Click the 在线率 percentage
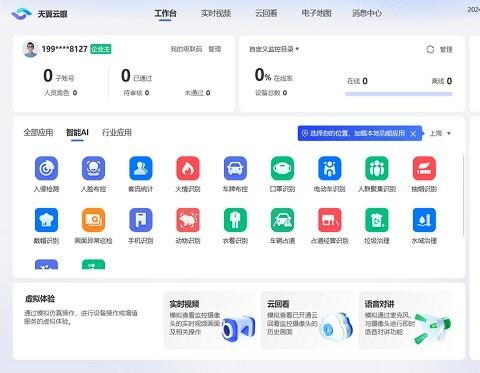Screen dimensions: 480x373 click(x=274, y=75)
